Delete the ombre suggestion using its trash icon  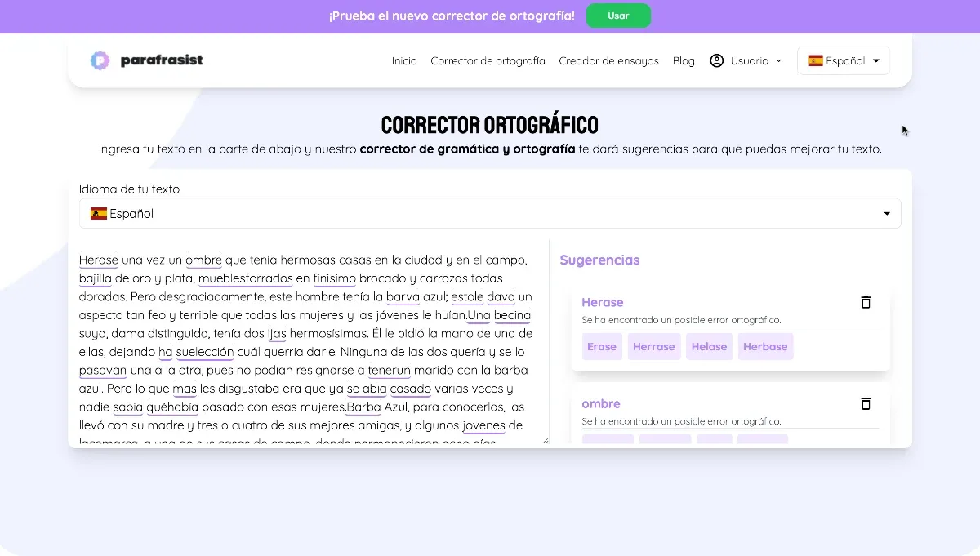pos(866,404)
